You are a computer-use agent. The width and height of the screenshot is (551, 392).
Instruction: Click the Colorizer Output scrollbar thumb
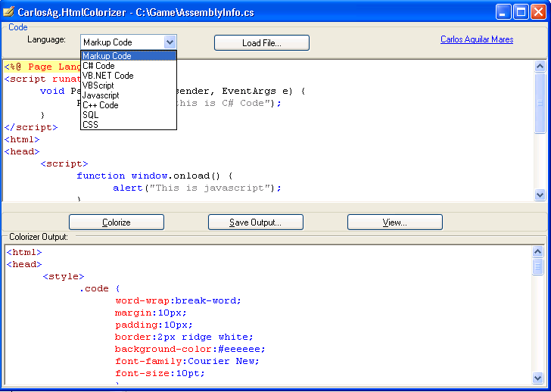pos(537,266)
